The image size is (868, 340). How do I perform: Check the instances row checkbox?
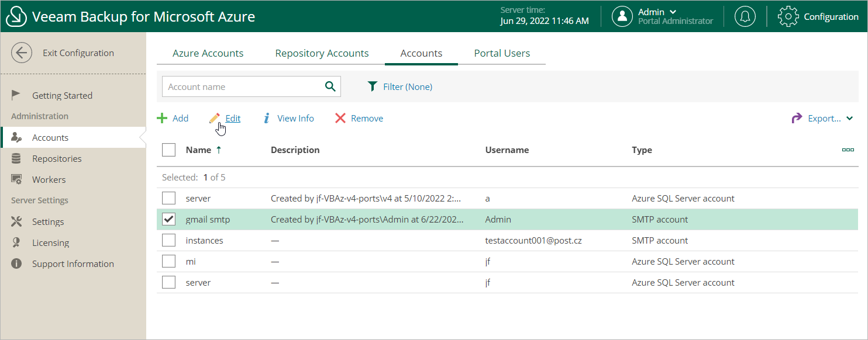[x=169, y=240]
